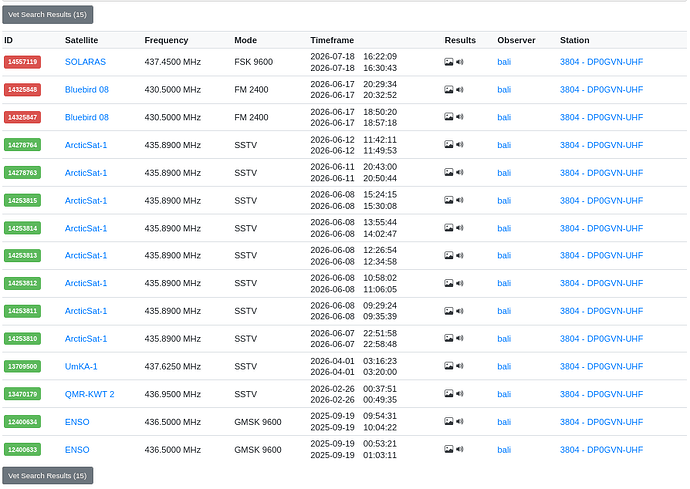Click the top Vet Search Results button

tap(48, 15)
